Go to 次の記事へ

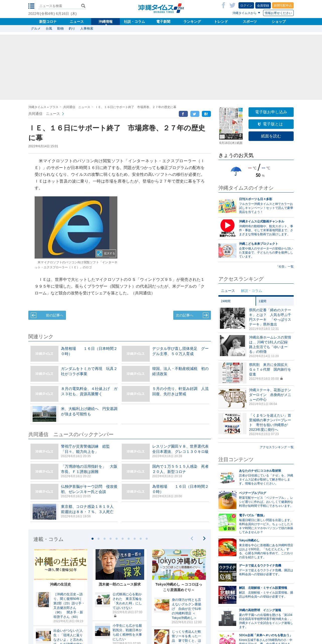click(192, 315)
